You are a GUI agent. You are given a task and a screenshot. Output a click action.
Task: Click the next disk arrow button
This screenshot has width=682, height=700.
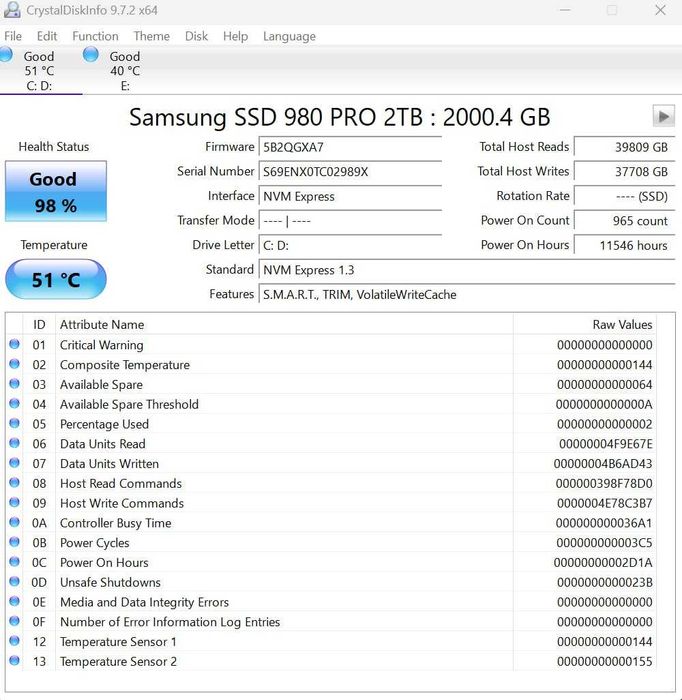click(664, 117)
